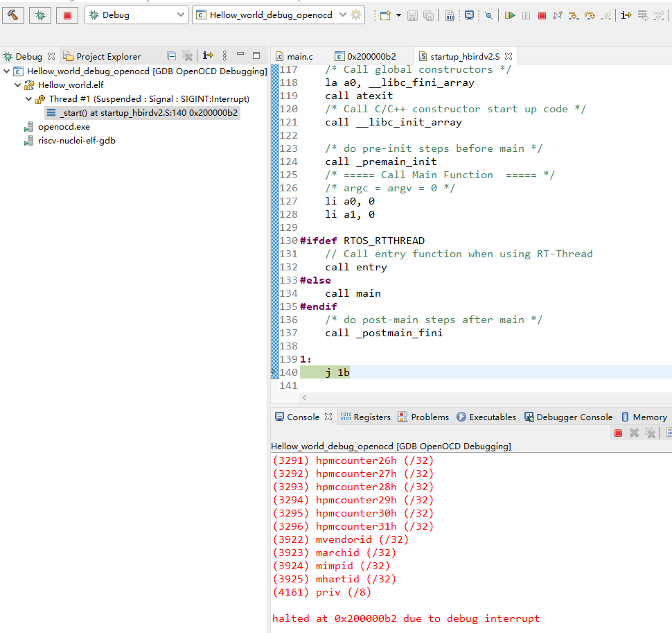Screen dimensions: 672x633
Task: Click Collapse All in the Debug view
Action: click(x=171, y=55)
